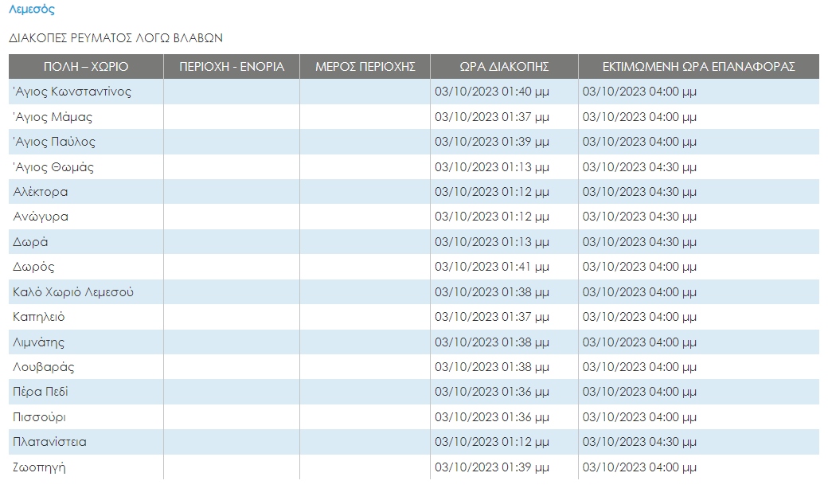The image size is (828, 504).
Task: Select the Λουβαράς row name
Action: click(43, 367)
